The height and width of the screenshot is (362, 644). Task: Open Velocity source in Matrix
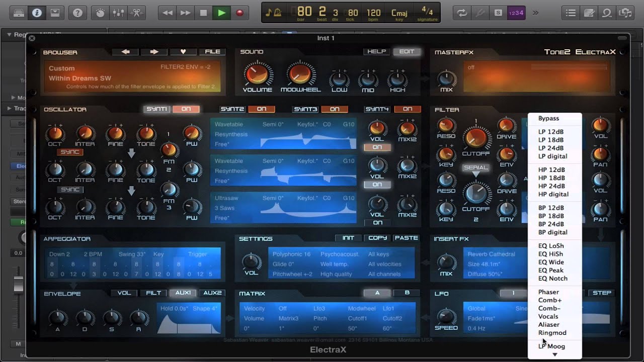pyautogui.click(x=255, y=309)
